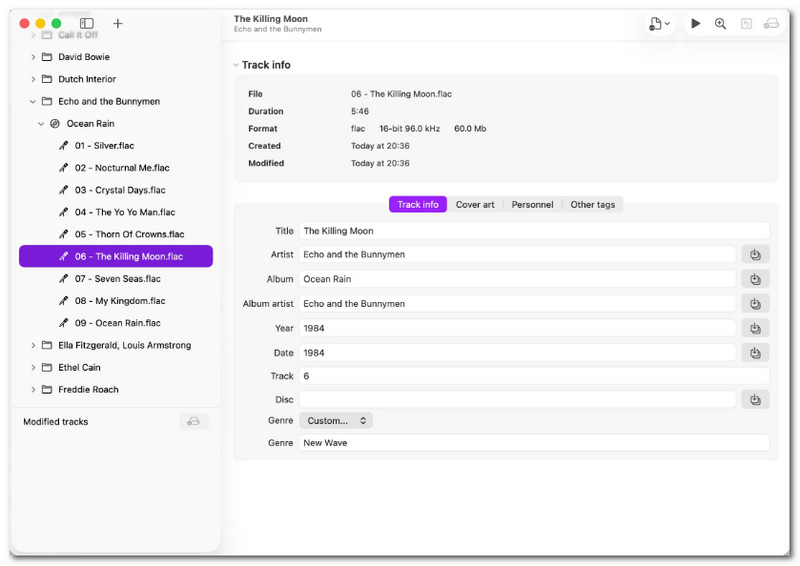Click the plus add button
Image resolution: width=800 pixels, height=566 pixels.
(118, 23)
